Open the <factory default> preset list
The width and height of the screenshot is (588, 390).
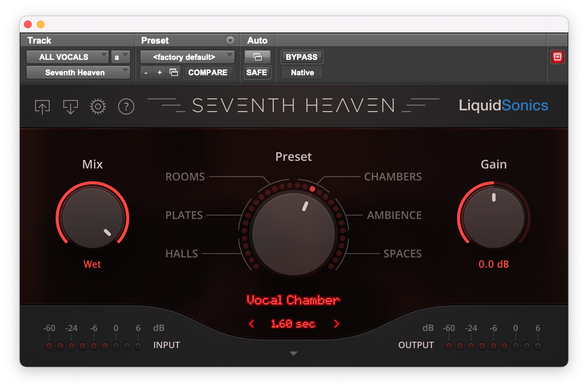(x=187, y=56)
